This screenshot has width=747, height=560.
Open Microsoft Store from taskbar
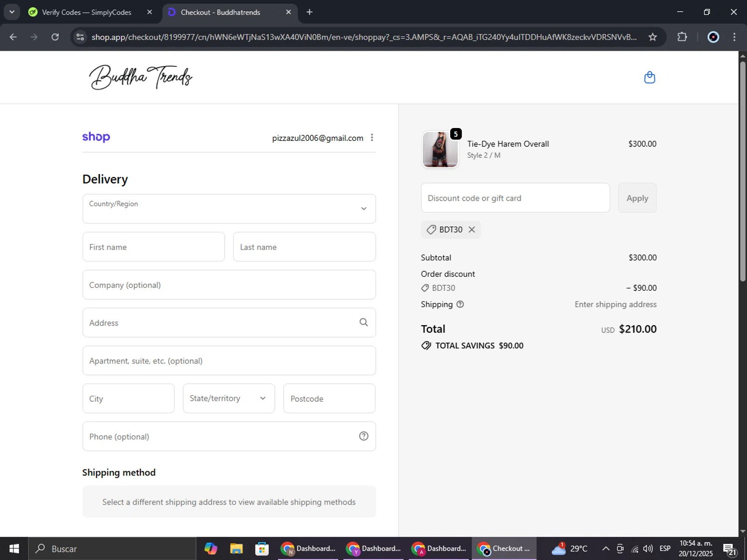[261, 549]
